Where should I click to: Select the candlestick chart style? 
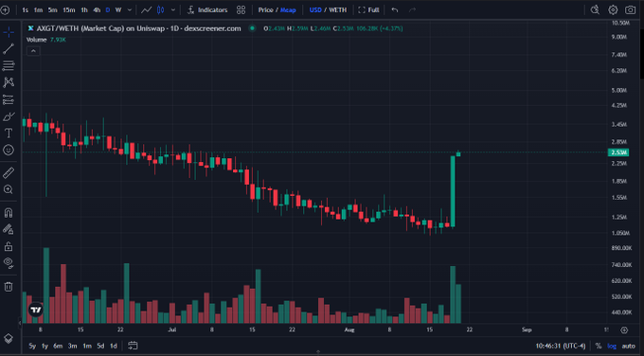161,9
